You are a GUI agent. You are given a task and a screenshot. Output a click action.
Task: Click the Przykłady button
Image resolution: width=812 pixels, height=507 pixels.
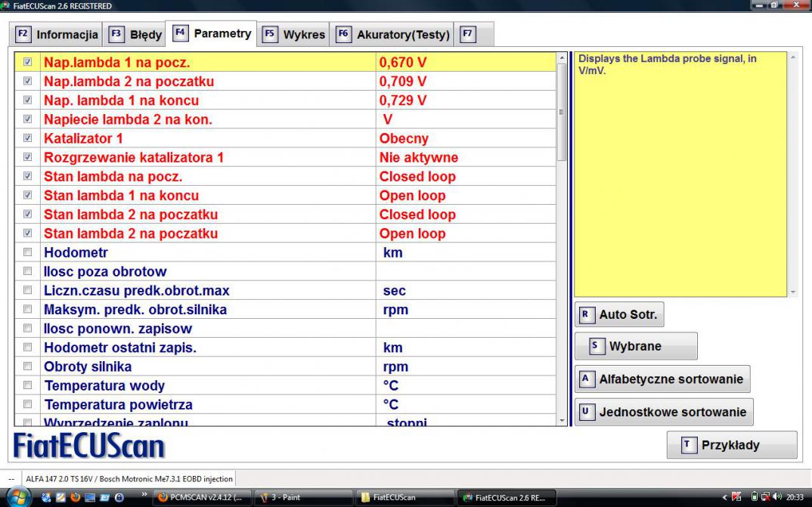pos(731,445)
